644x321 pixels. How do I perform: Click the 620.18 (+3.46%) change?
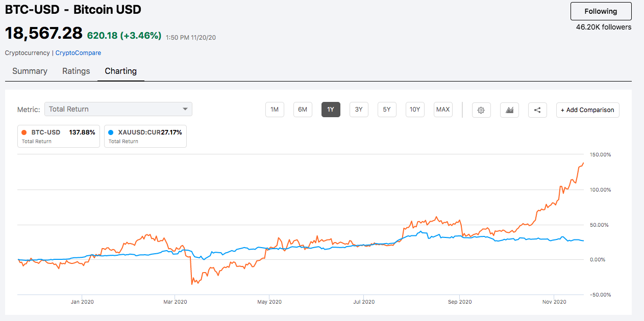(124, 36)
